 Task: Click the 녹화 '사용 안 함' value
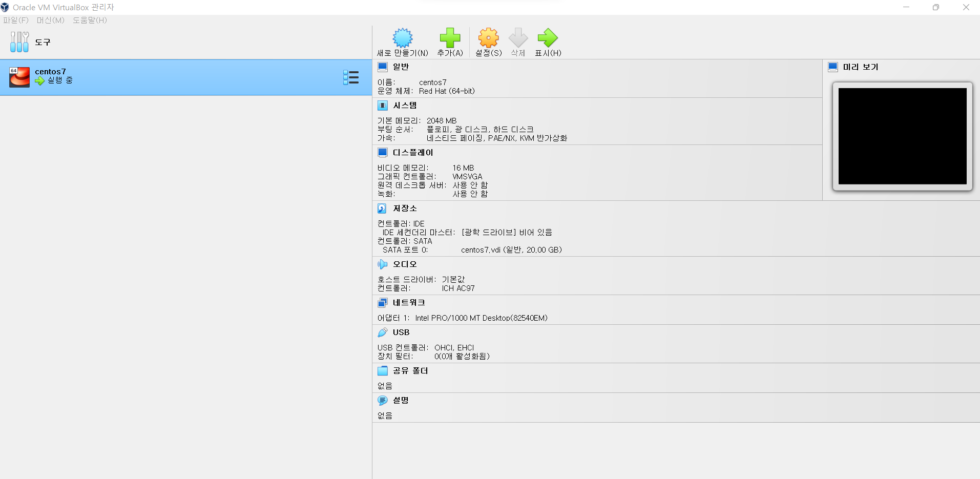470,194
